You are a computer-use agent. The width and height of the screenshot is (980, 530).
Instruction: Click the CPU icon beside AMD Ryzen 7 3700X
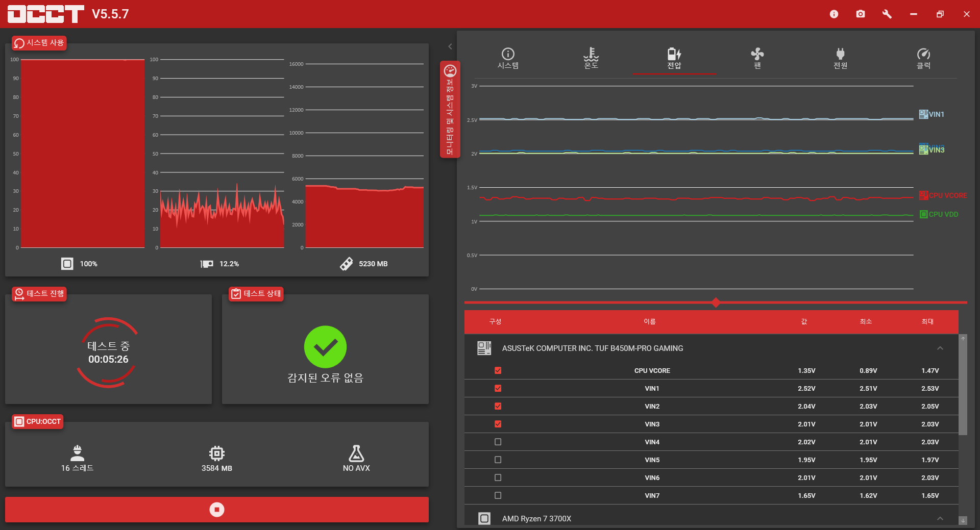tap(484, 519)
